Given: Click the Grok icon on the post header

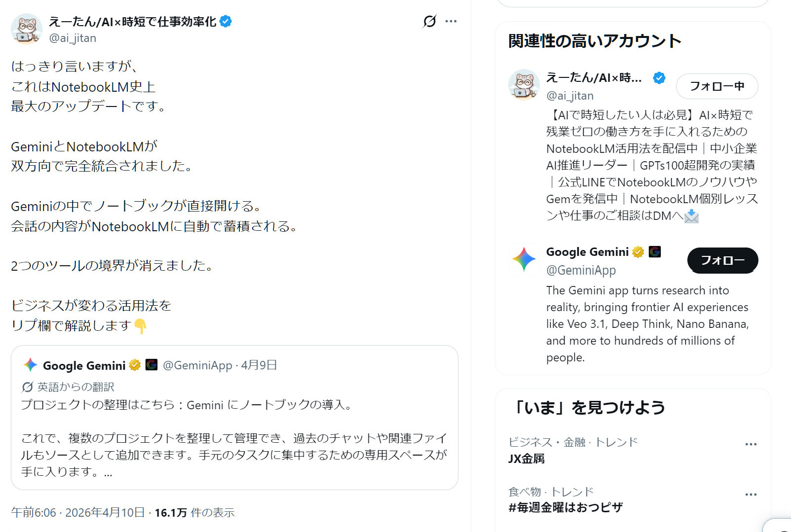Looking at the screenshot, I should (x=430, y=21).
